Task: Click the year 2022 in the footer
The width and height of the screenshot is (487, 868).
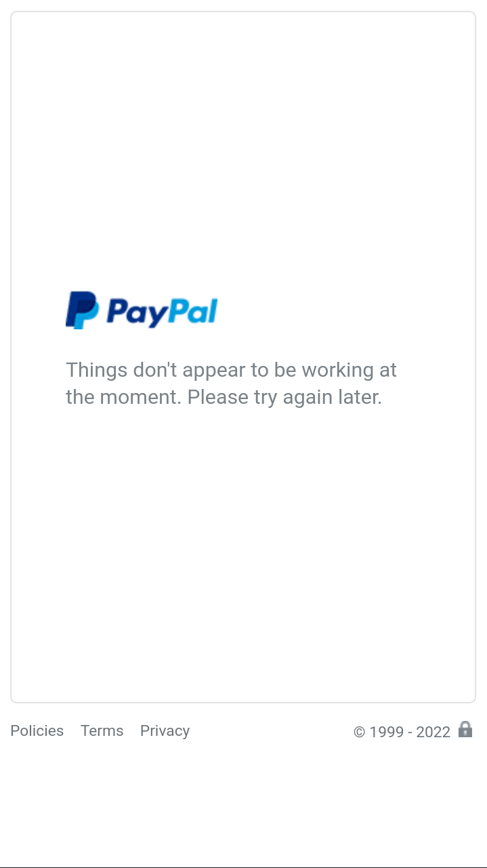Action: point(433,732)
